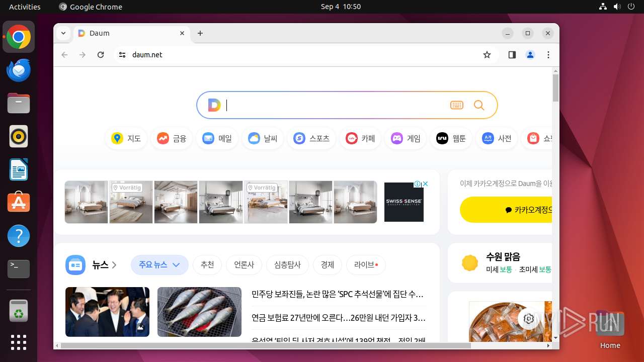
Task: Open Files from the dock
Action: tap(19, 103)
